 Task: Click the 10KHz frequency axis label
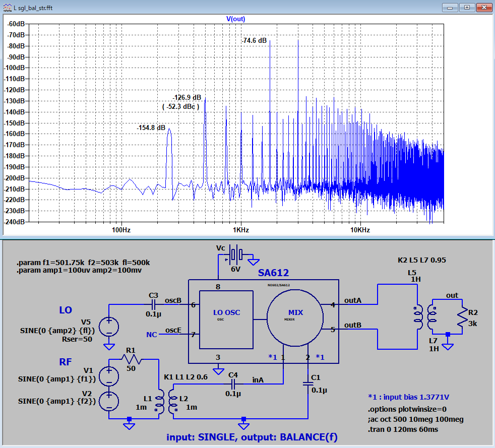(360, 230)
